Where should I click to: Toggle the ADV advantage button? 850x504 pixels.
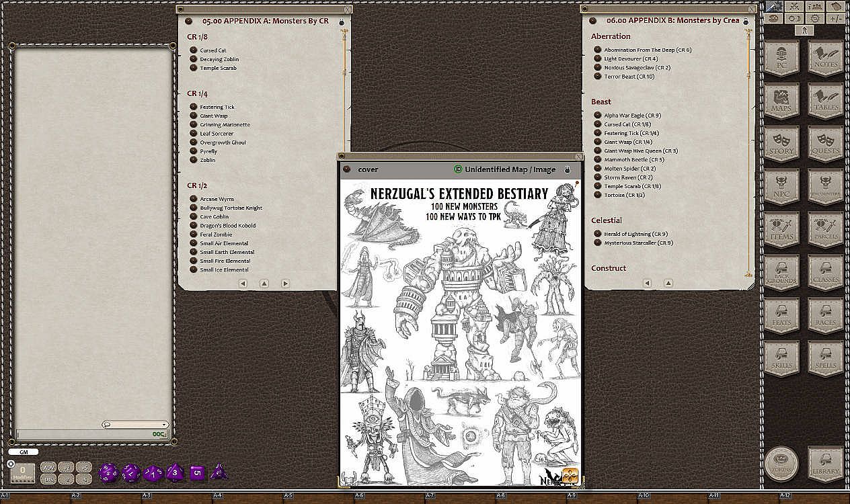point(48,467)
